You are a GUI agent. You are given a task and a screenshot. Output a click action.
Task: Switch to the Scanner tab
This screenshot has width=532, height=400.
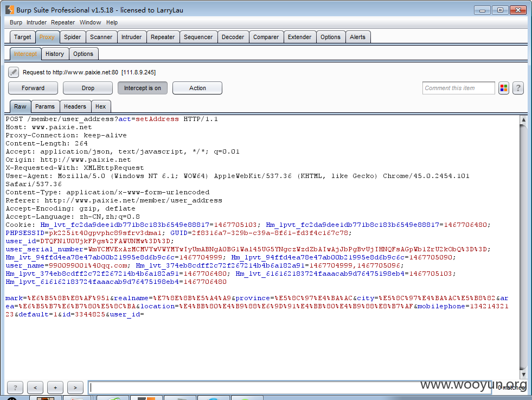(x=101, y=37)
